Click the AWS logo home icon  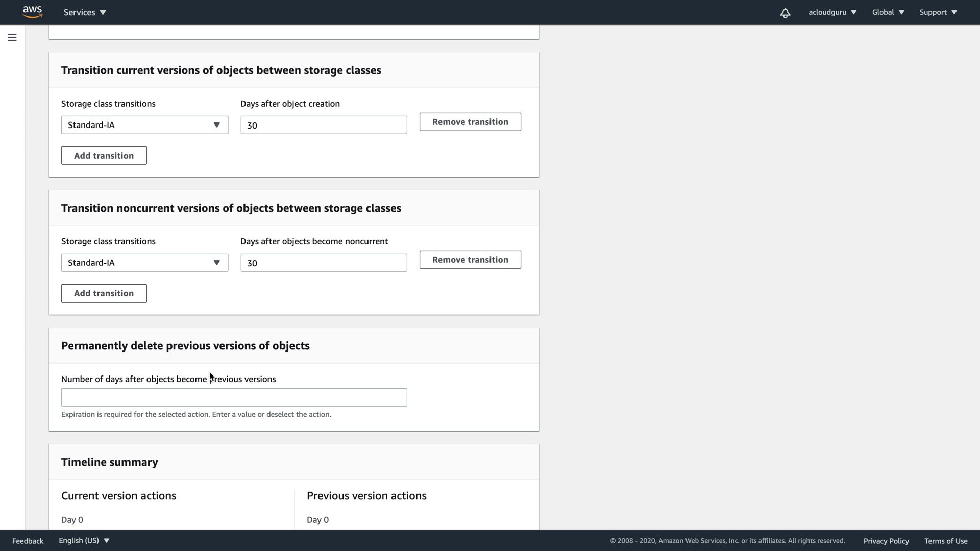(x=32, y=12)
